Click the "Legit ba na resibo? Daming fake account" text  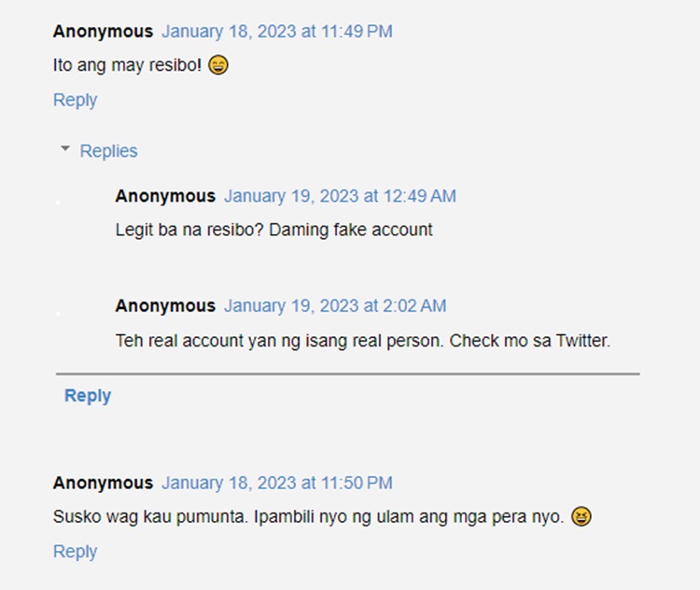(x=273, y=230)
